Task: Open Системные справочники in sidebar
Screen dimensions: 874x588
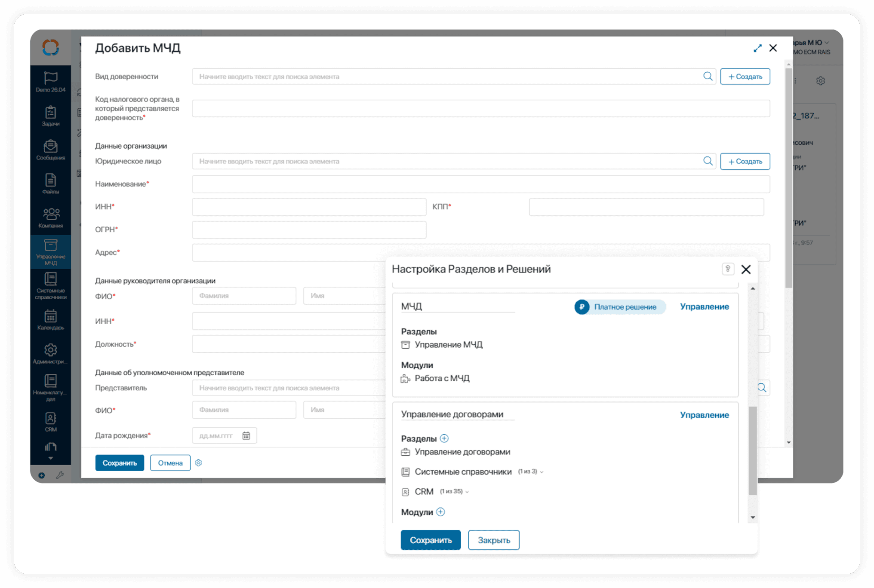Action: pos(50,286)
